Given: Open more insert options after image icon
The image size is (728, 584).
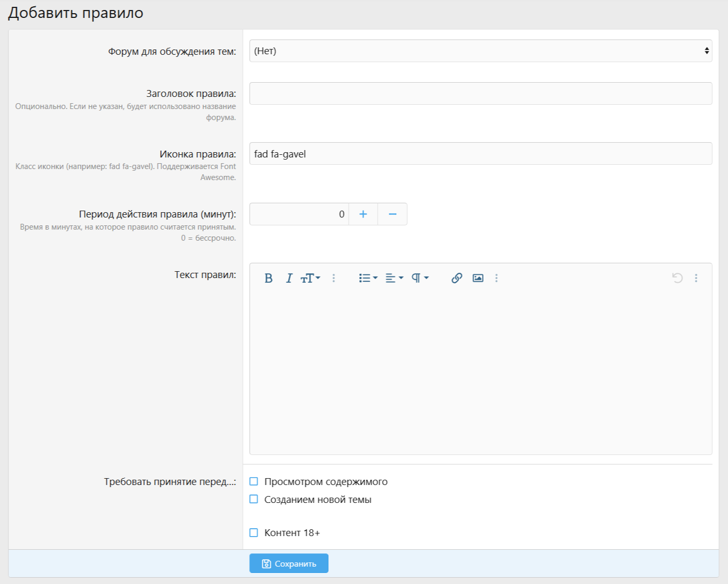Looking at the screenshot, I should [x=496, y=278].
